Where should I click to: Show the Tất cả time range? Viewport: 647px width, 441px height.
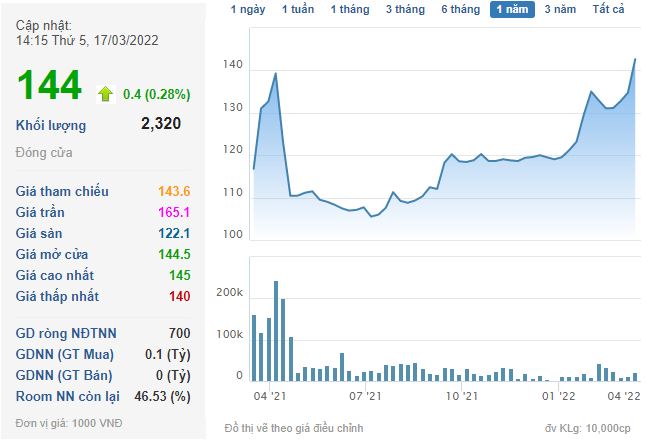(608, 10)
